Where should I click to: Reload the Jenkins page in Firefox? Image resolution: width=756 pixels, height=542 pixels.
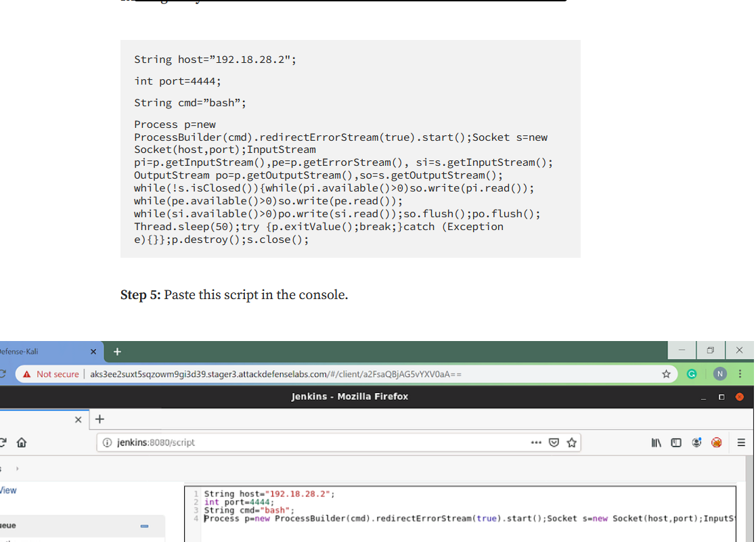pyautogui.click(x=3, y=442)
